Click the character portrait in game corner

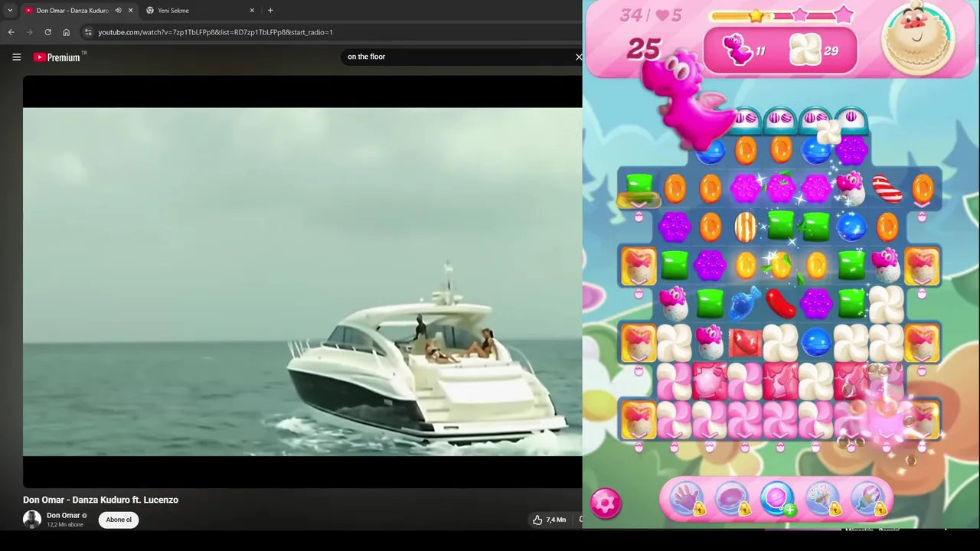[917, 36]
